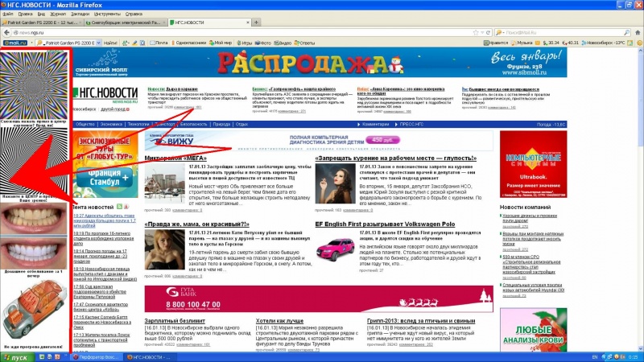Image resolution: width=644 pixels, height=362 pixels.
Task: Click the highlighter pencil toolbar icon
Action: (x=134, y=43)
